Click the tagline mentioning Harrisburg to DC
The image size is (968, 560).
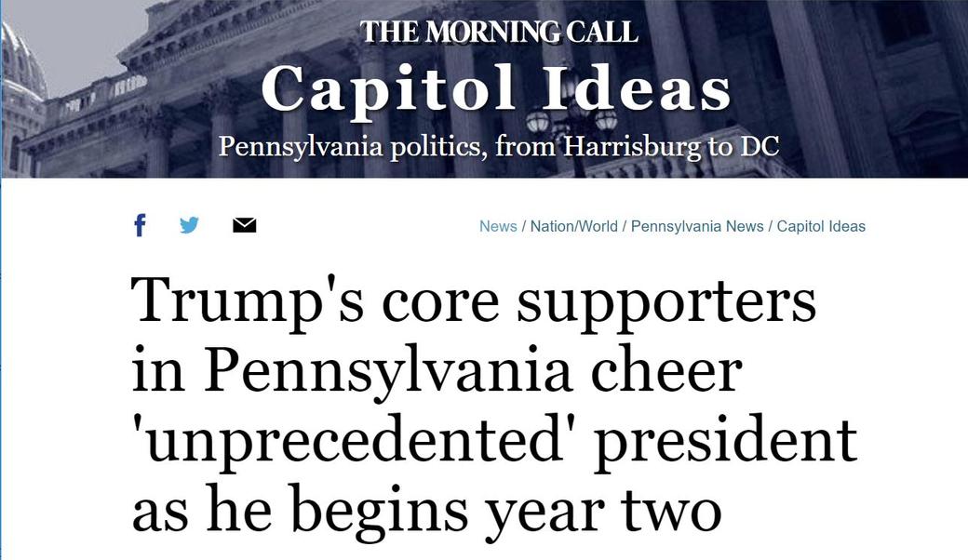tap(498, 146)
